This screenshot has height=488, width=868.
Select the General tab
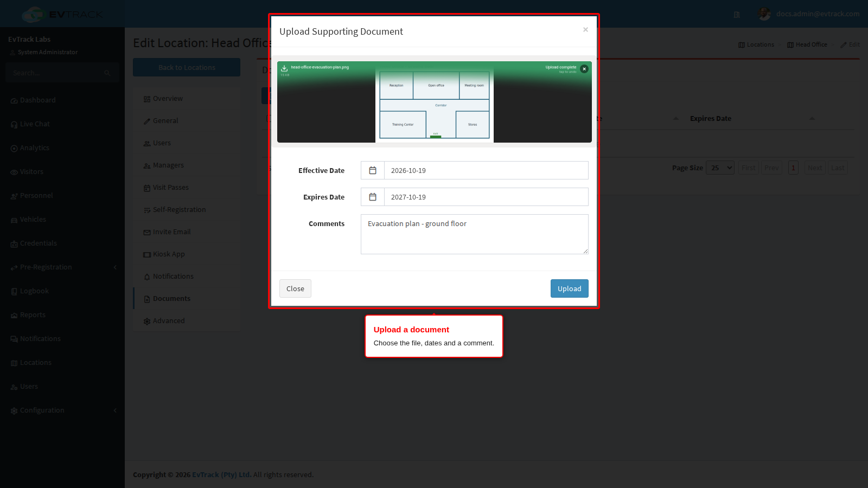pos(187,121)
